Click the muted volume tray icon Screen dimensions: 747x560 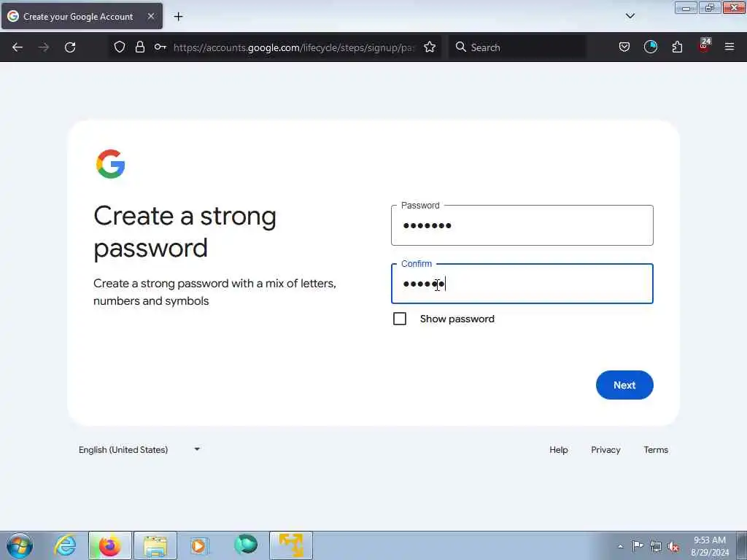[673, 546]
